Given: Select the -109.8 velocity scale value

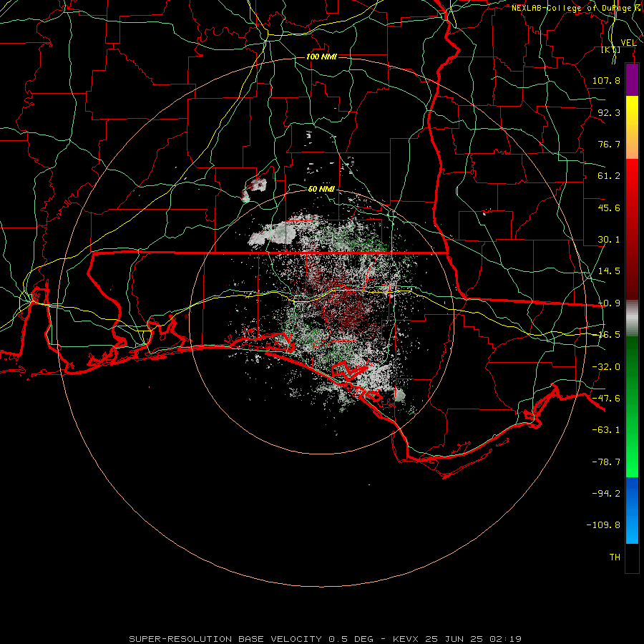Looking at the screenshot, I should (x=603, y=525).
